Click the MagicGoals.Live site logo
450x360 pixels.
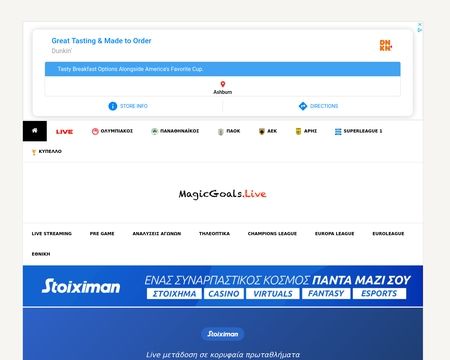click(x=222, y=194)
